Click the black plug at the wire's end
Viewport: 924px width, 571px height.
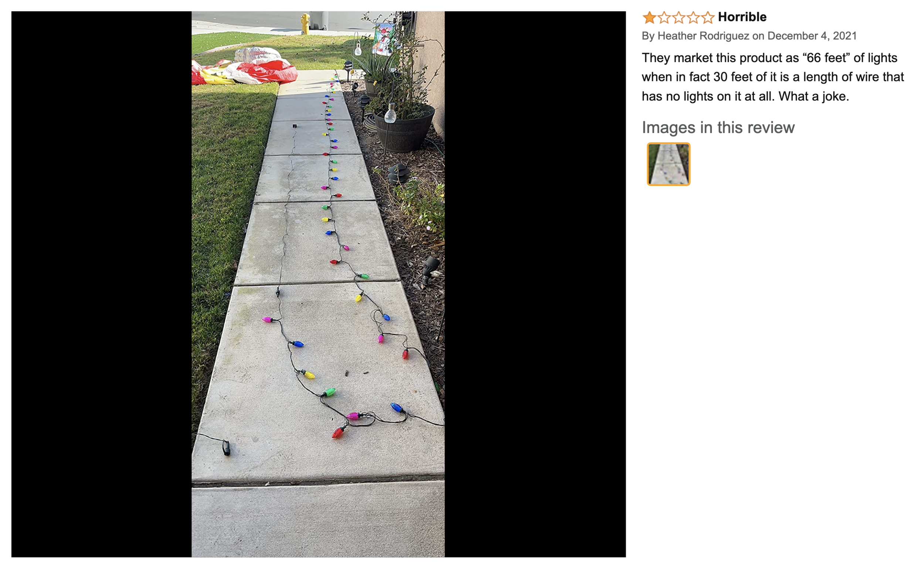point(226,448)
